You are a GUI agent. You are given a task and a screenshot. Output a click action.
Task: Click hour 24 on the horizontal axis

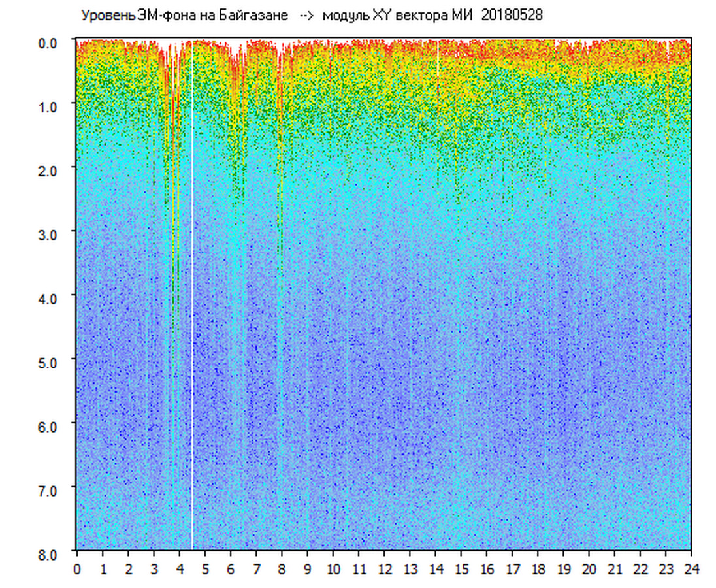pos(691,570)
